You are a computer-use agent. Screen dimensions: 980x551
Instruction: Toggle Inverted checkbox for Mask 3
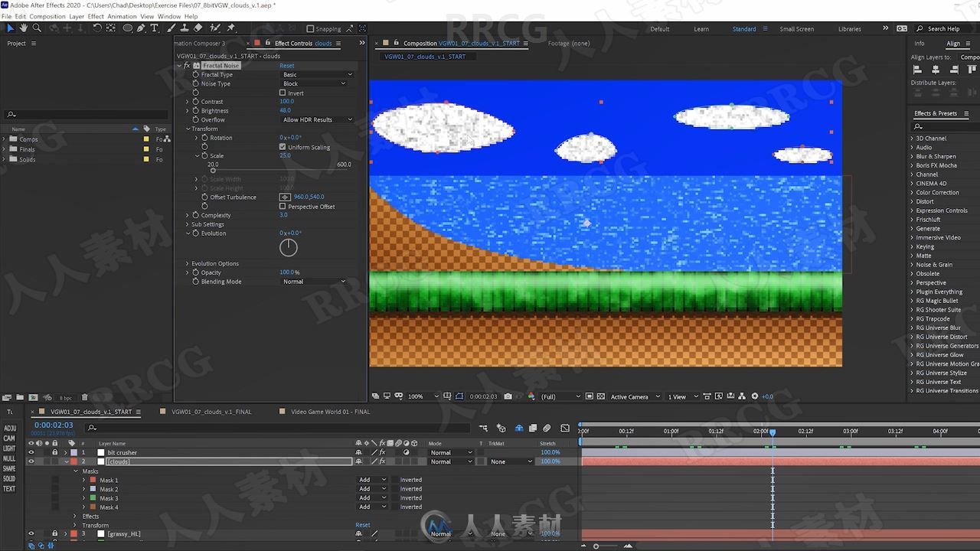394,498
